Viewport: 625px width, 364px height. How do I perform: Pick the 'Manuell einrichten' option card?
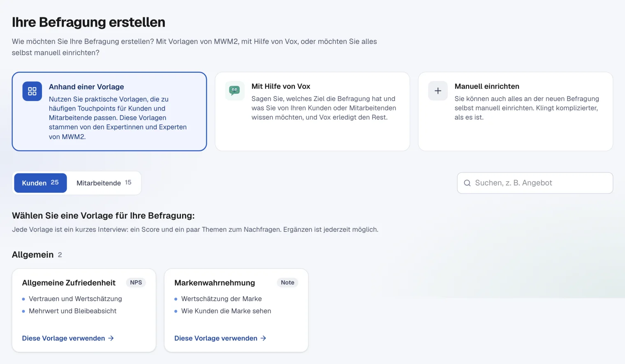tap(516, 111)
